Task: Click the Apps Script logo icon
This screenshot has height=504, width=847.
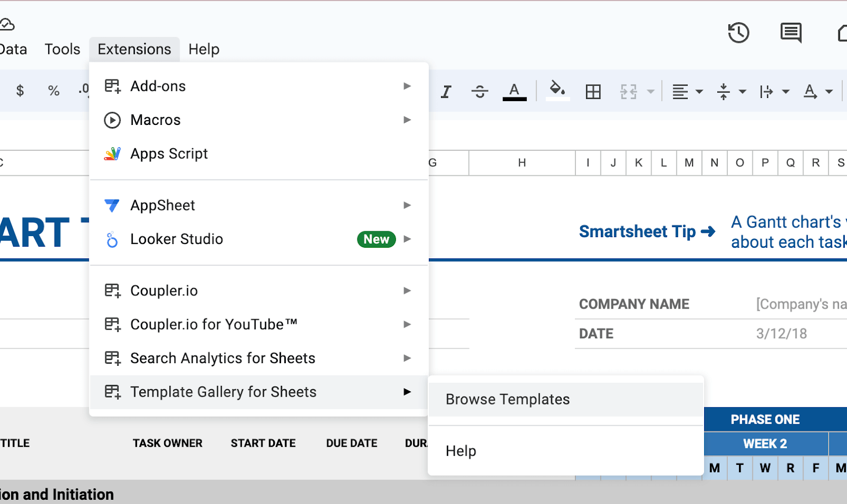Action: 112,154
